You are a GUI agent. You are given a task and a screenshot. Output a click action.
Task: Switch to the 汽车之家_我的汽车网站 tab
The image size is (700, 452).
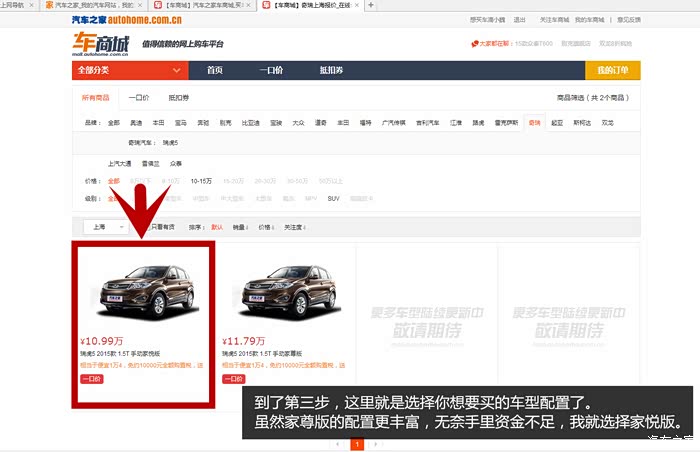[93, 5]
